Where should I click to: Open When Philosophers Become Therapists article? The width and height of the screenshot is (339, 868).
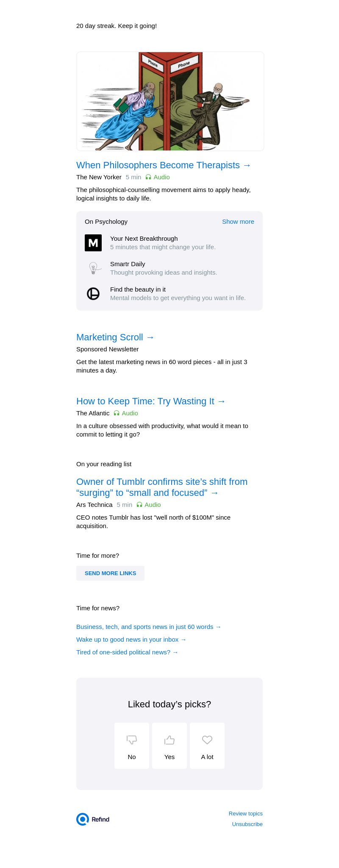coord(164,165)
